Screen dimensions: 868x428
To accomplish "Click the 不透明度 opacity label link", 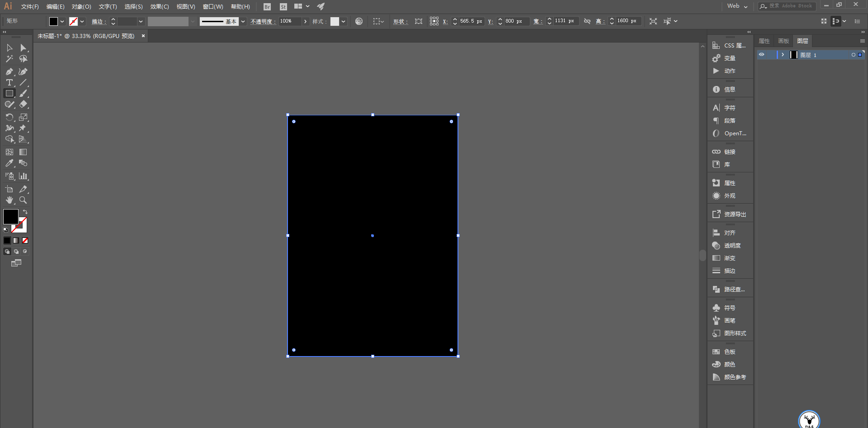I will pyautogui.click(x=263, y=21).
